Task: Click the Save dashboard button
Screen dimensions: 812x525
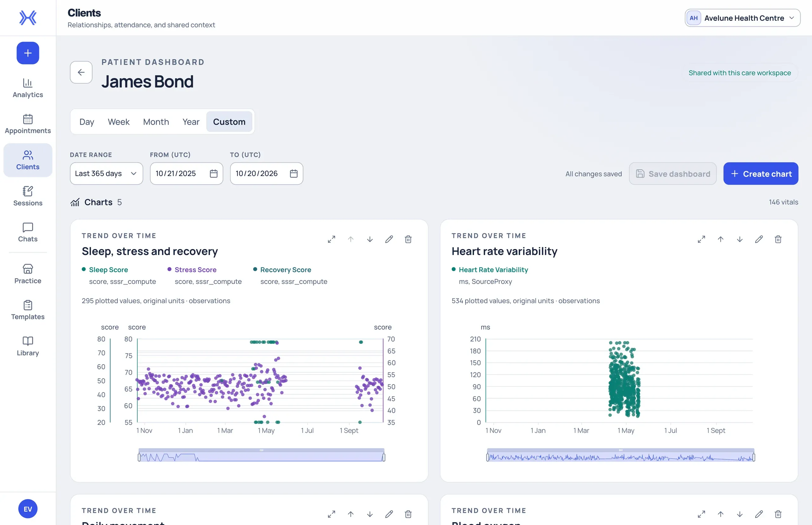Action: (x=672, y=174)
